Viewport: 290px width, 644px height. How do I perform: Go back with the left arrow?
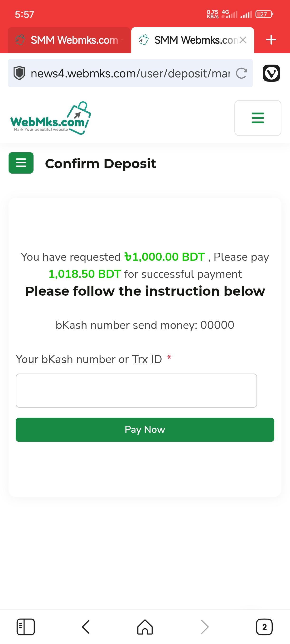tap(86, 627)
